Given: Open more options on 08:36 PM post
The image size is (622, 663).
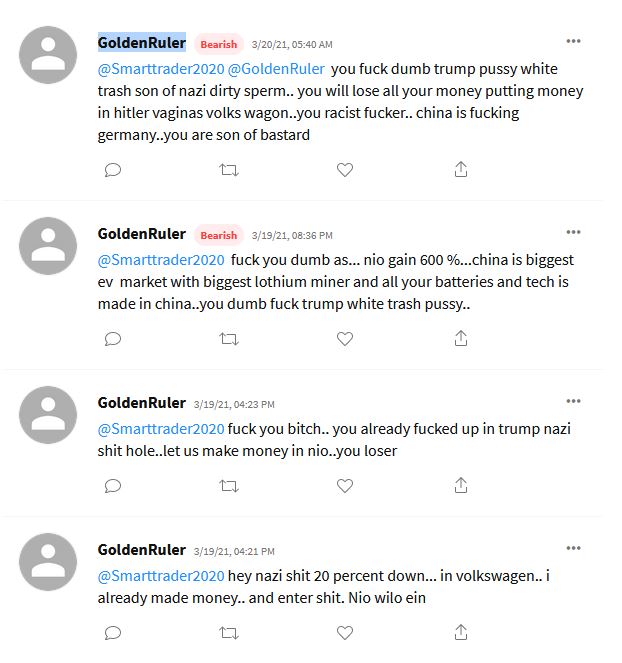Looking at the screenshot, I should click(573, 232).
